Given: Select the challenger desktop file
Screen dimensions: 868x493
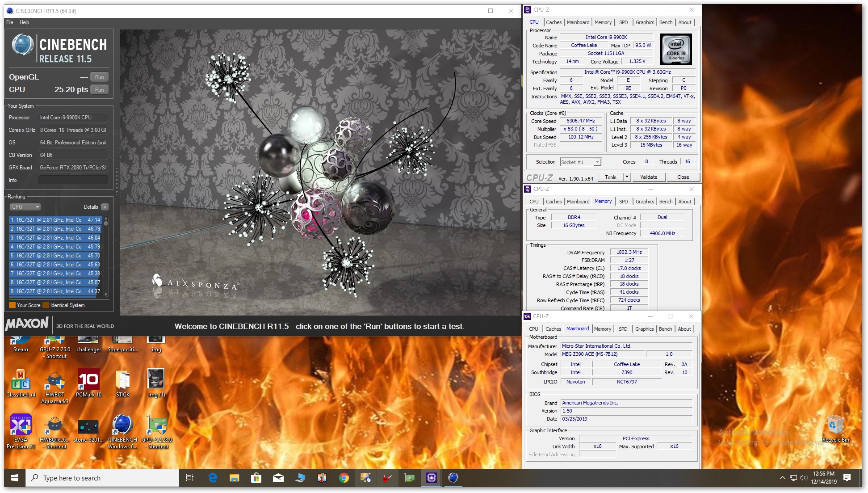Looking at the screenshot, I should coord(89,345).
